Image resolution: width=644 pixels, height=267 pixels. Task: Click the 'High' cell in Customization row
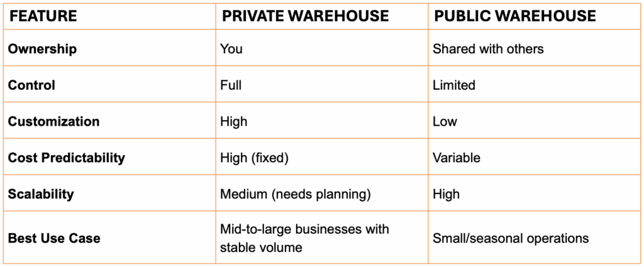click(233, 122)
